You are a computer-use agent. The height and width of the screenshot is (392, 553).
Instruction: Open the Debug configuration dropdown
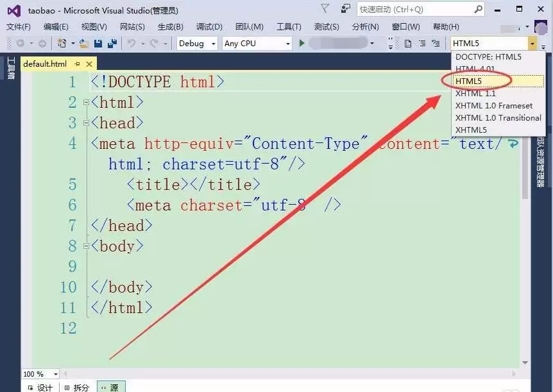pyautogui.click(x=212, y=43)
